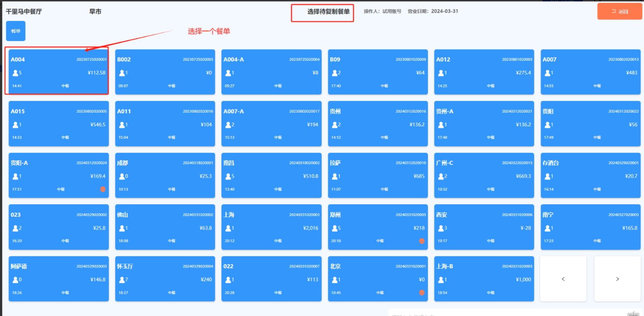Image resolution: width=644 pixels, height=316 pixels.
Task: Click the printer icon on 郑州 order
Action: click(x=421, y=241)
